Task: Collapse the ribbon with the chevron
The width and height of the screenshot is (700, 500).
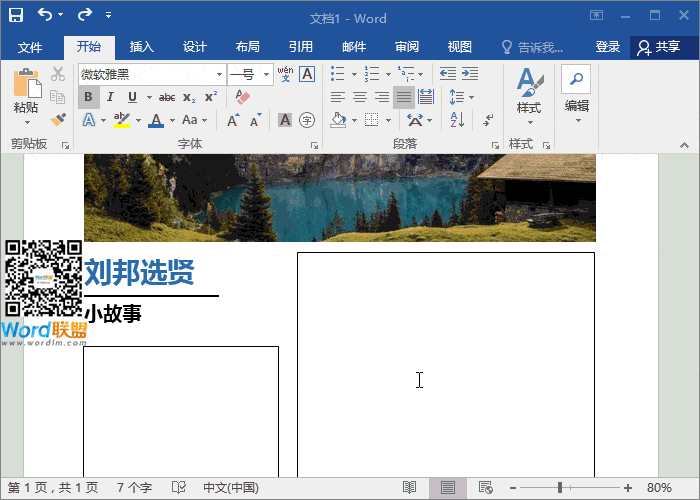Action: tap(684, 145)
